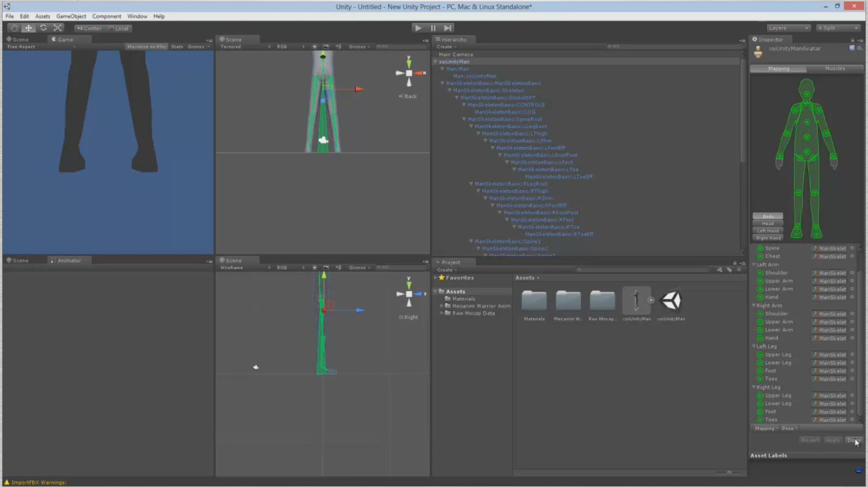Screen dimensions: 868x487
Task: Expand the Favorites section
Action: (436, 277)
